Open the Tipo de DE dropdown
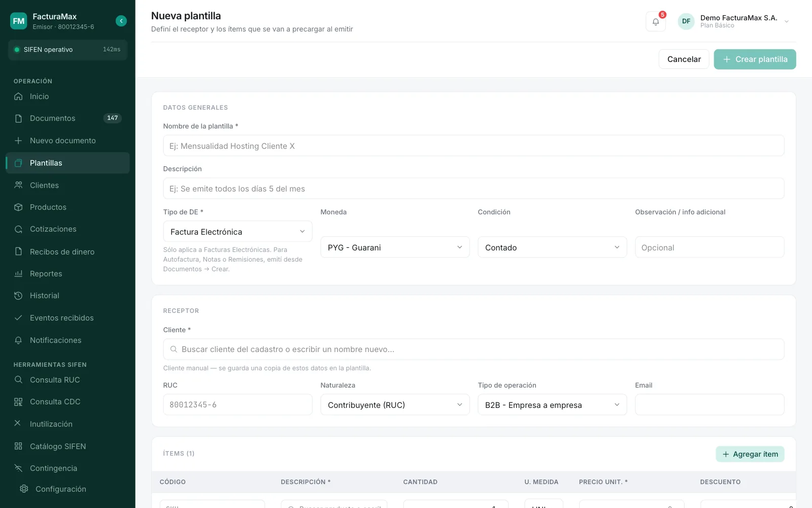Screen dimensions: 812x508 click(238, 232)
